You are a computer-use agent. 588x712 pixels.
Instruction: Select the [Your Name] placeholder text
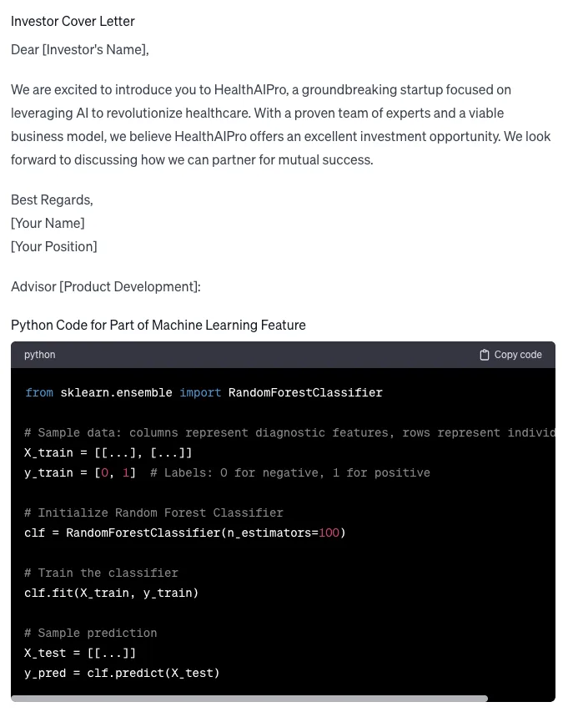click(47, 223)
